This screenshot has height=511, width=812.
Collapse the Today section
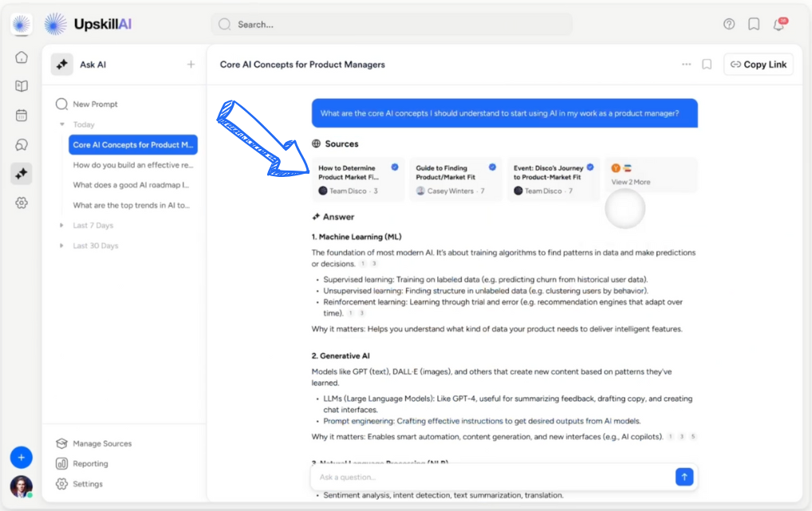tap(63, 124)
